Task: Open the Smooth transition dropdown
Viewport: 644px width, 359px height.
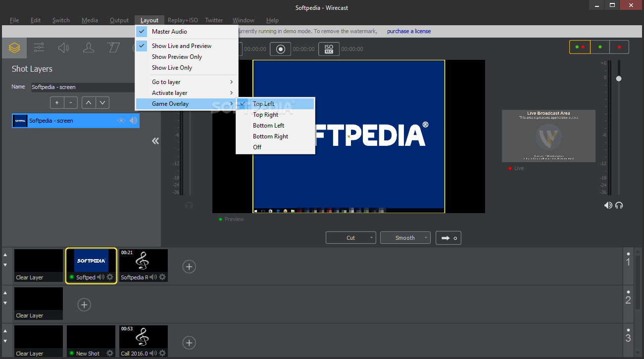Action: coord(405,238)
